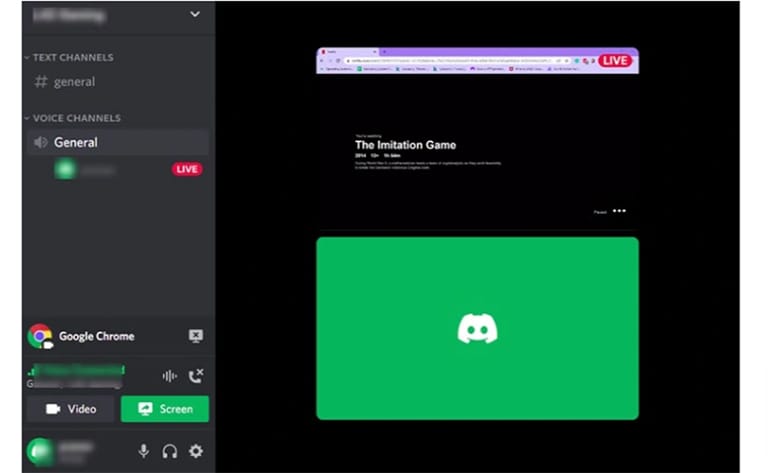The height and width of the screenshot is (473, 768).
Task: Select the shared Chrome browser tab
Action: 349,51
